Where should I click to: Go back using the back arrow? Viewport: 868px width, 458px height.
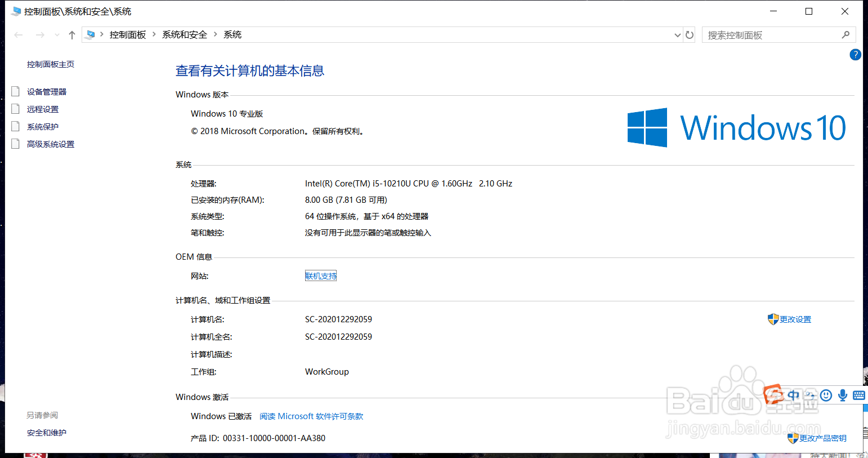coord(19,35)
